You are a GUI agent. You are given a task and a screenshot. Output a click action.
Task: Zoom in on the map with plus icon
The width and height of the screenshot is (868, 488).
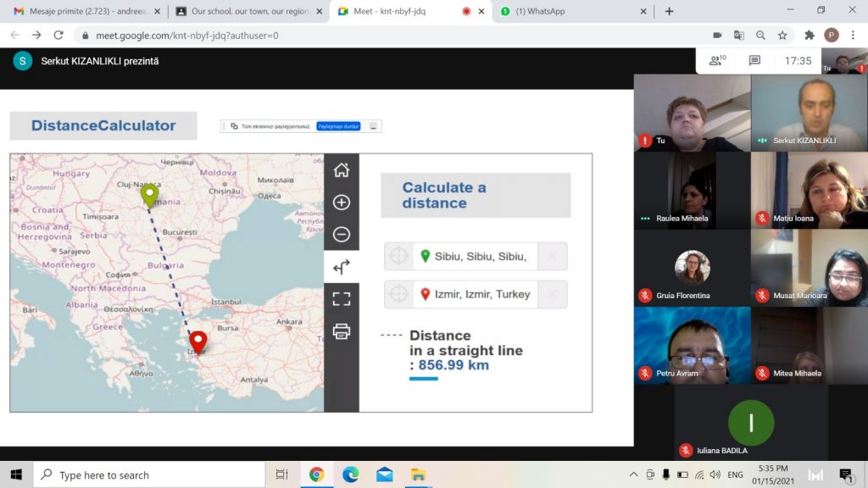coord(342,202)
